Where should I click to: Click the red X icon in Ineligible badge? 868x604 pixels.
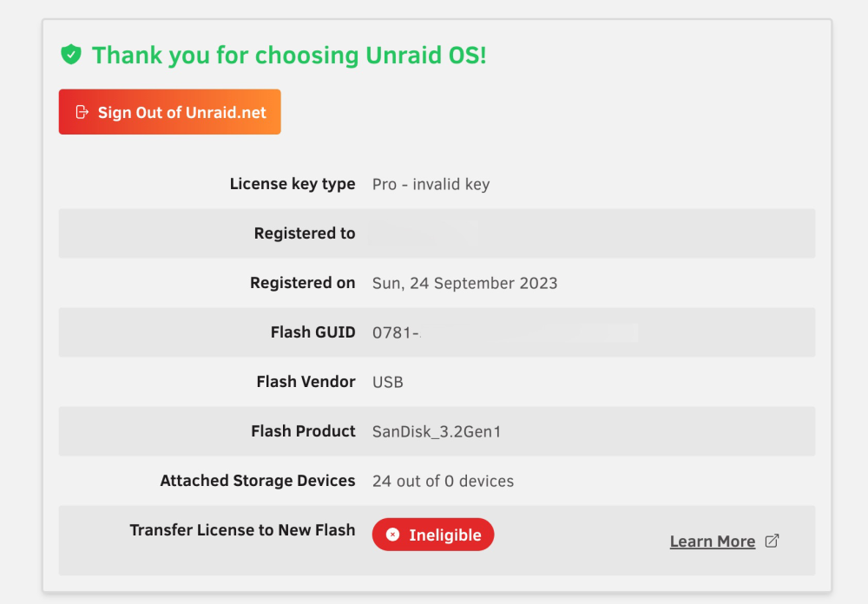tap(393, 535)
